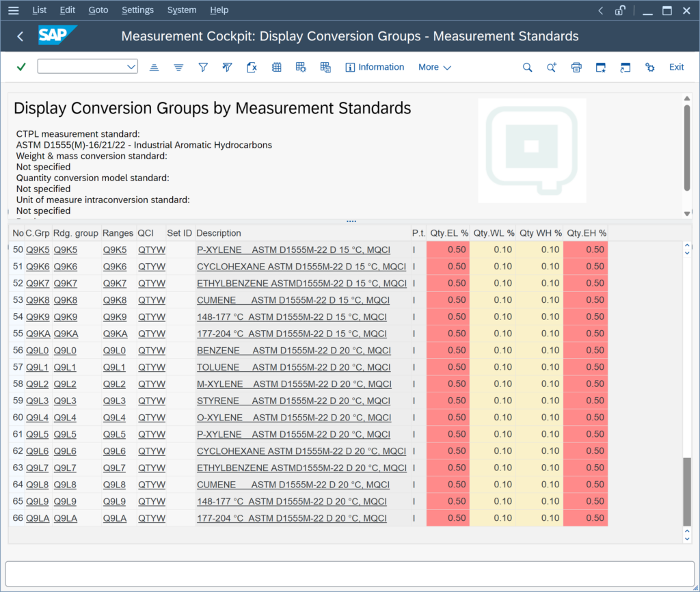Click the generate shortcut window icon
The width and height of the screenshot is (700, 592).
coord(625,68)
